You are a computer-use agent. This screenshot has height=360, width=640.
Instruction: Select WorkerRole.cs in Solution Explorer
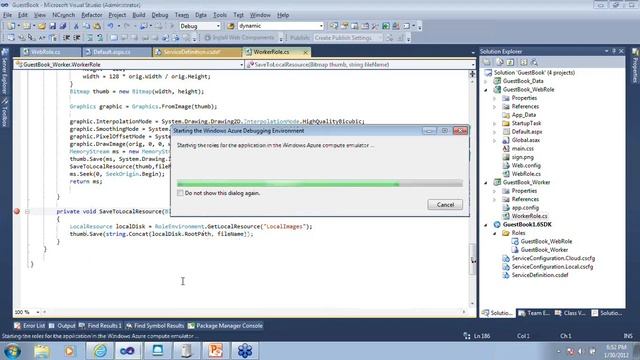529,216
